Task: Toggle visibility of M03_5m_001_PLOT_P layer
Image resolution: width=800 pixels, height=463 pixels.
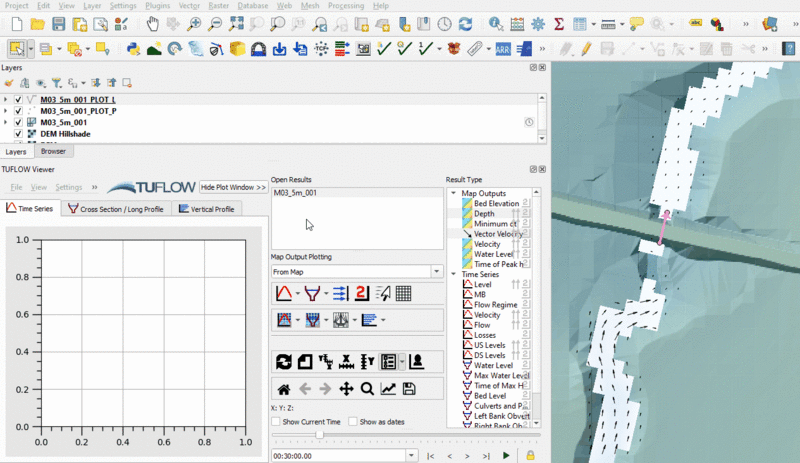Action: point(19,111)
